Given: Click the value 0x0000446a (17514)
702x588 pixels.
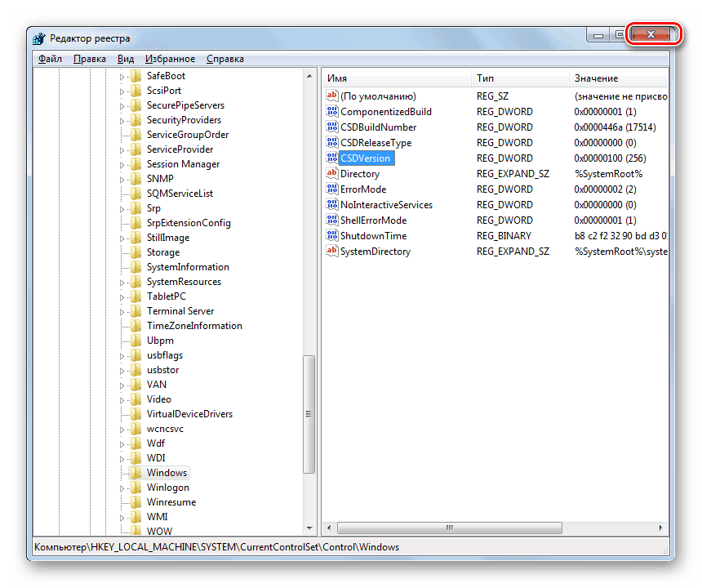Looking at the screenshot, I should click(615, 127).
